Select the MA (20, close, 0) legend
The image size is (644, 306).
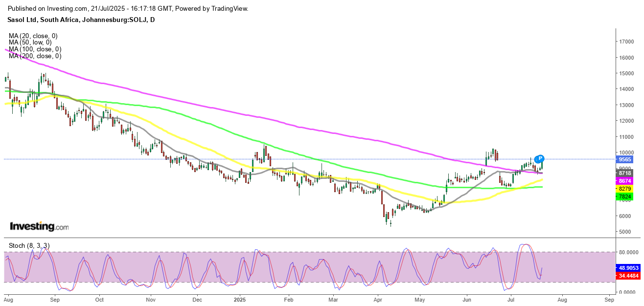pos(33,36)
